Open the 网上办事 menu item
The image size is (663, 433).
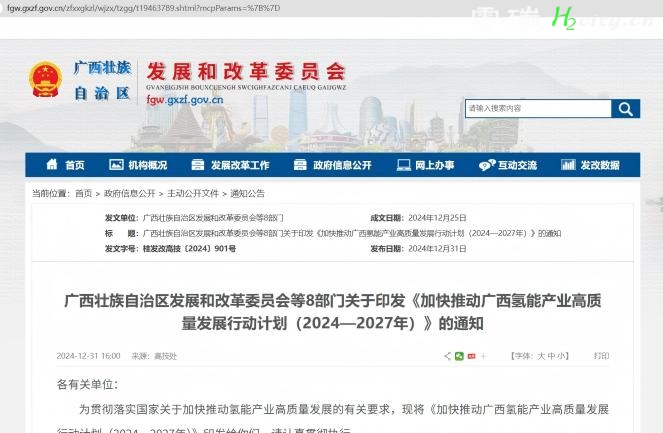coord(435,165)
